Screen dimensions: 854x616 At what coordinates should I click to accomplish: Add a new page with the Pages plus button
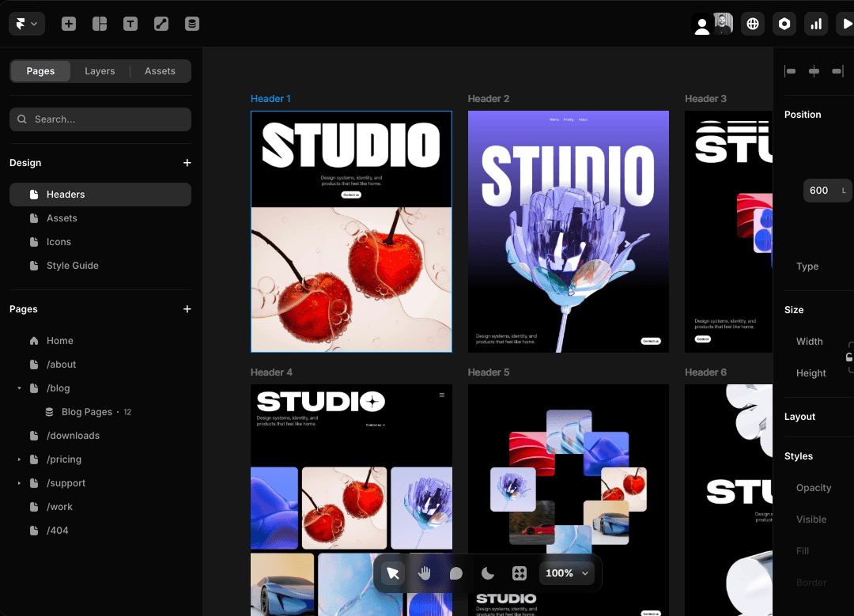(x=187, y=309)
